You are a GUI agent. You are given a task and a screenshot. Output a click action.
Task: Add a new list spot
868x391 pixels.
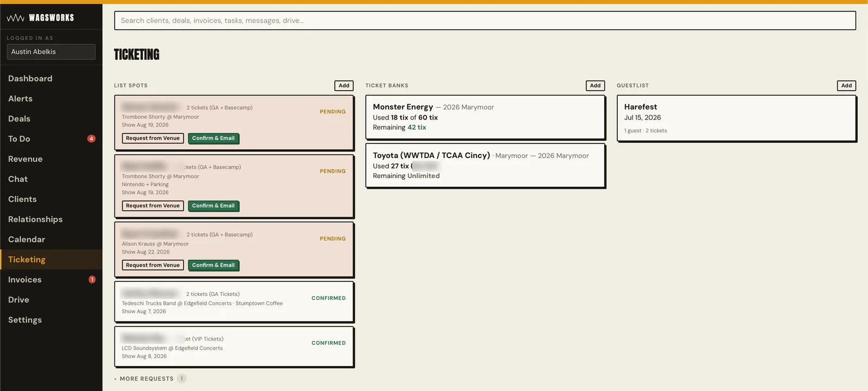click(344, 86)
